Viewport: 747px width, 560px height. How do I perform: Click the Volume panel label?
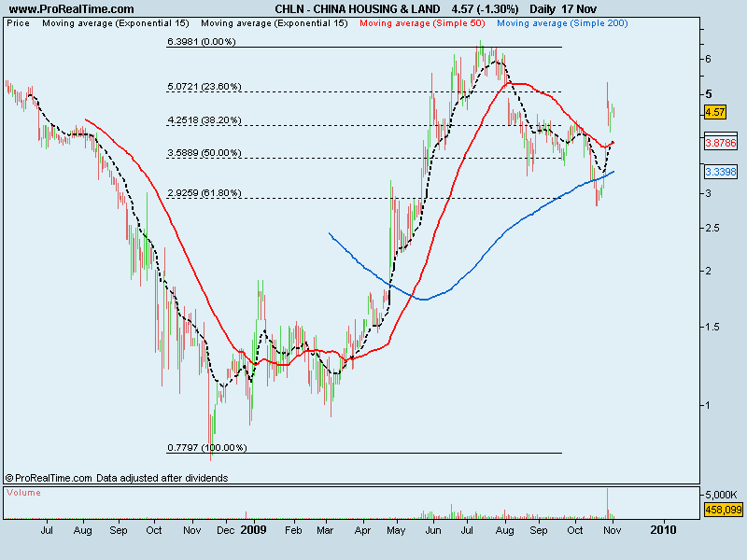(x=24, y=493)
